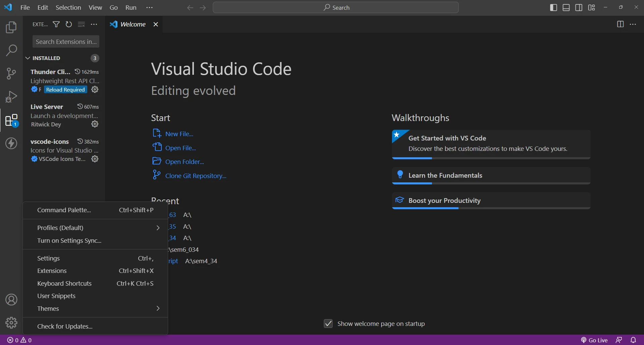The width and height of the screenshot is (644, 345).
Task: Click the Search Extensions input field
Action: pyautogui.click(x=66, y=42)
